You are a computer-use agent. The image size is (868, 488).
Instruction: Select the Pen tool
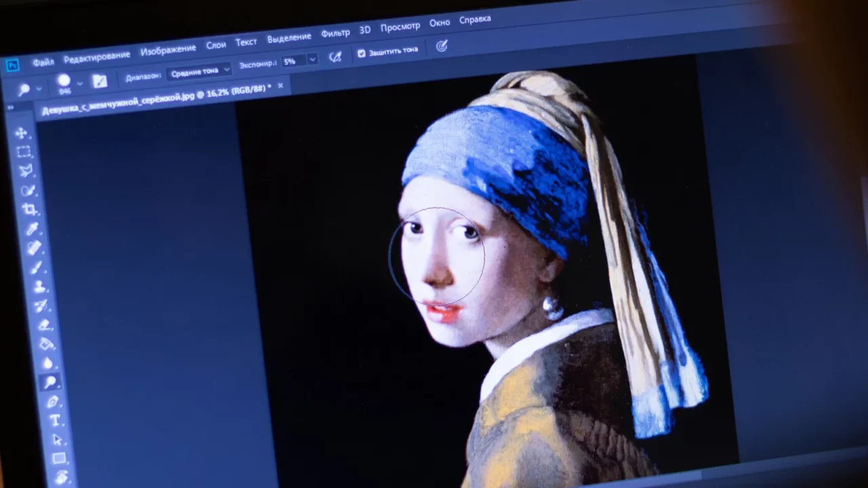pos(53,402)
